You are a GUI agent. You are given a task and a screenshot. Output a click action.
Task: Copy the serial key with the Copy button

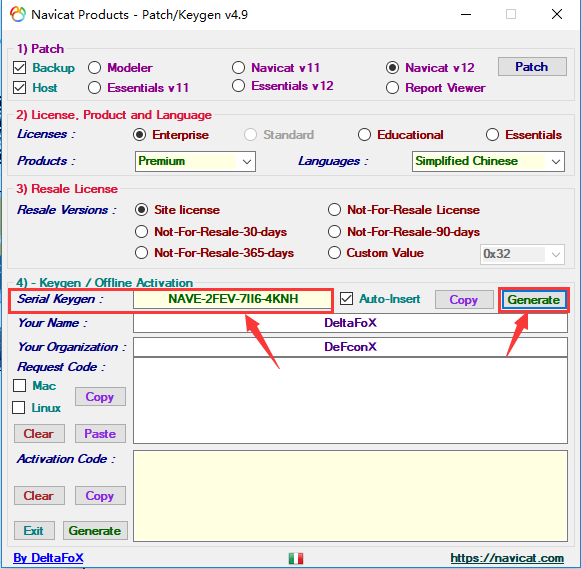coord(464,299)
